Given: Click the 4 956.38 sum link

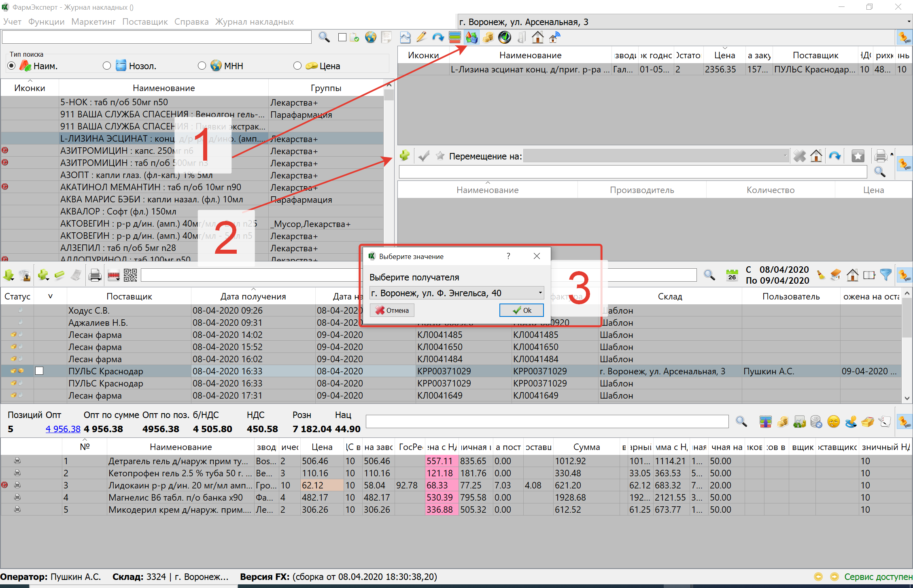Looking at the screenshot, I should pos(63,429).
